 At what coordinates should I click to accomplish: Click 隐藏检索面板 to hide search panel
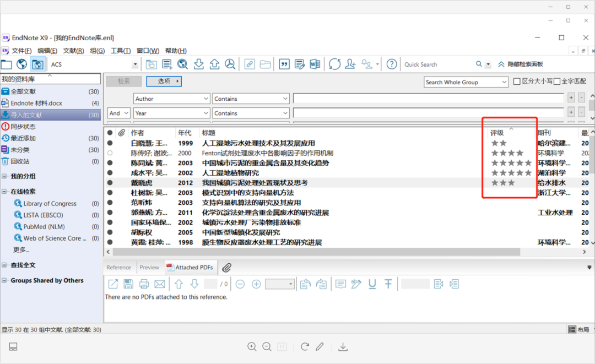pyautogui.click(x=521, y=64)
